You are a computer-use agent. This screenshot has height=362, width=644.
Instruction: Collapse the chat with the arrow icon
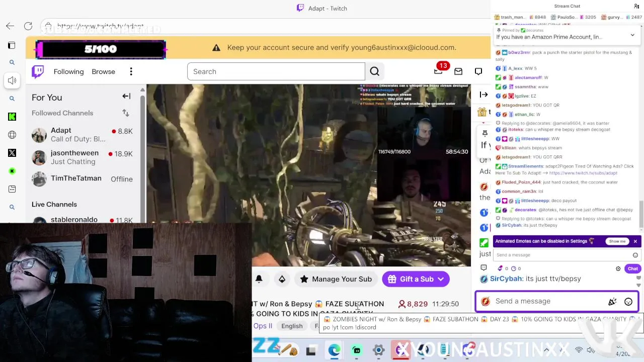pyautogui.click(x=484, y=95)
